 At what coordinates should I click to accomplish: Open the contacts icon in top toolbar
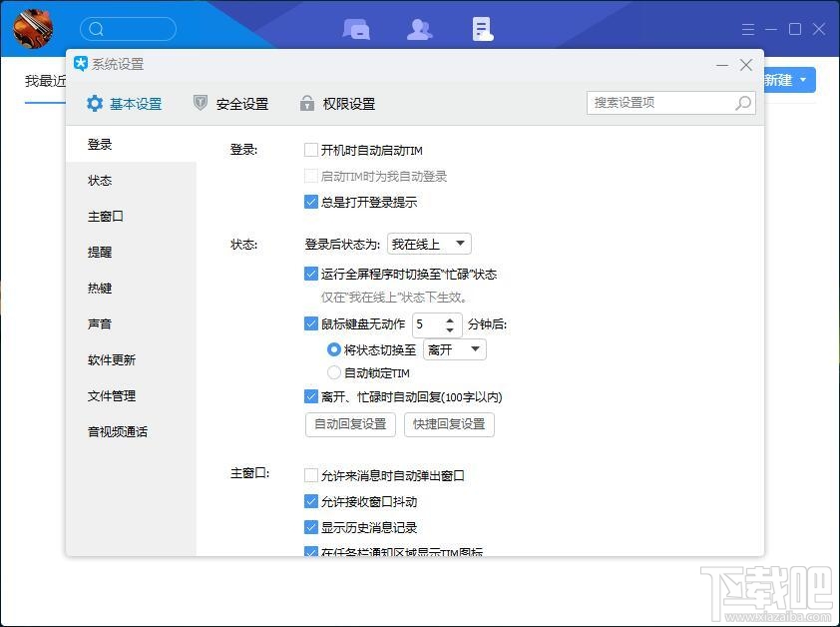coord(419,29)
